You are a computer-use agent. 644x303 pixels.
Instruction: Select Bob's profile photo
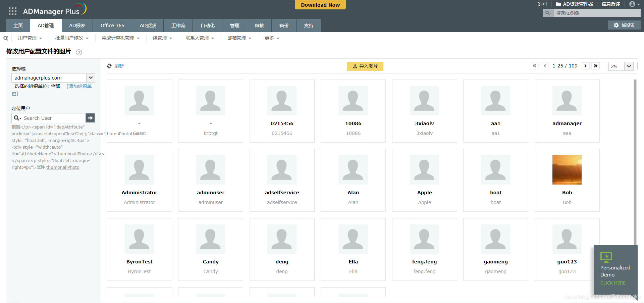567,170
